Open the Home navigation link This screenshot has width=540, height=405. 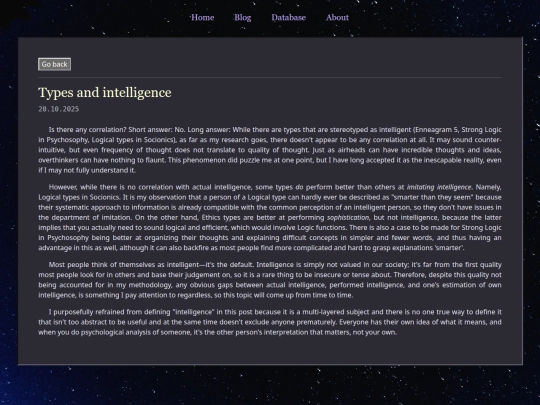point(202,18)
